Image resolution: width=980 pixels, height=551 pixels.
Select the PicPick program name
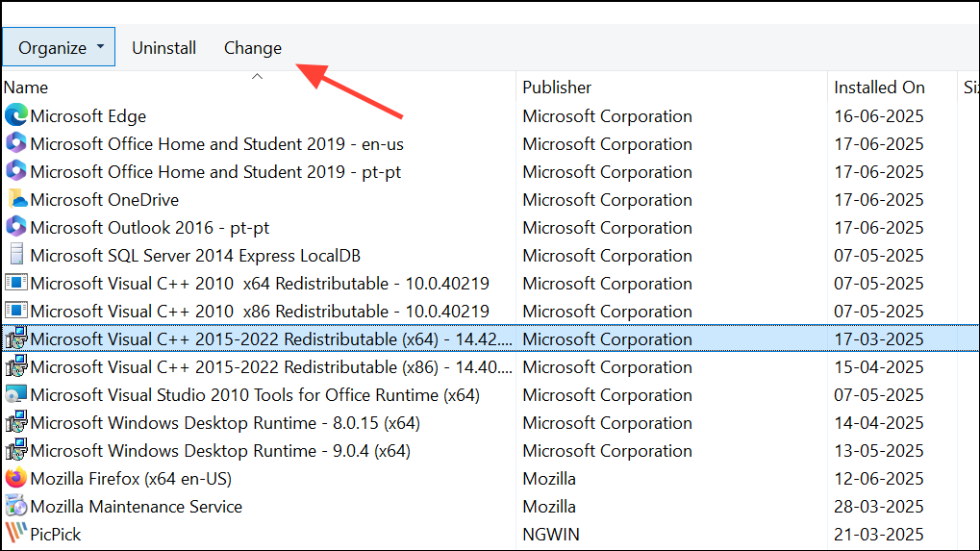click(x=56, y=535)
